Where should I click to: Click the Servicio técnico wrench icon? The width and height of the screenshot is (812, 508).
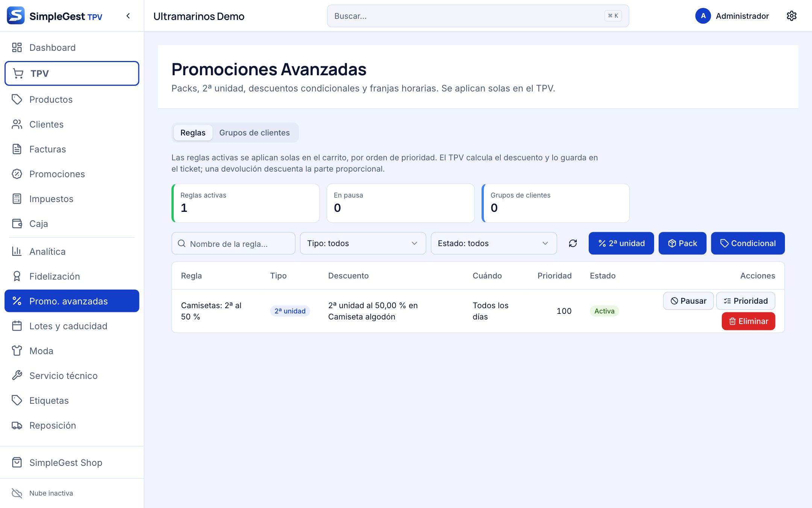tap(17, 376)
